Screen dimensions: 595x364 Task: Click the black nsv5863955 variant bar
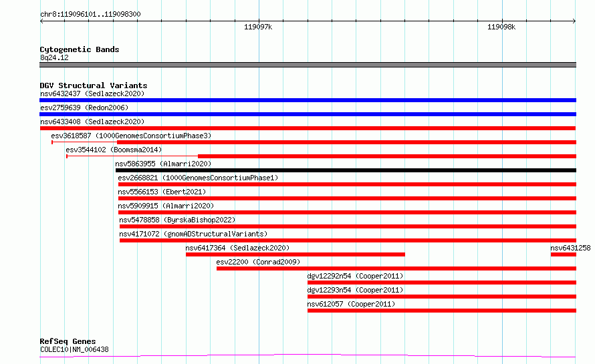tap(346, 170)
